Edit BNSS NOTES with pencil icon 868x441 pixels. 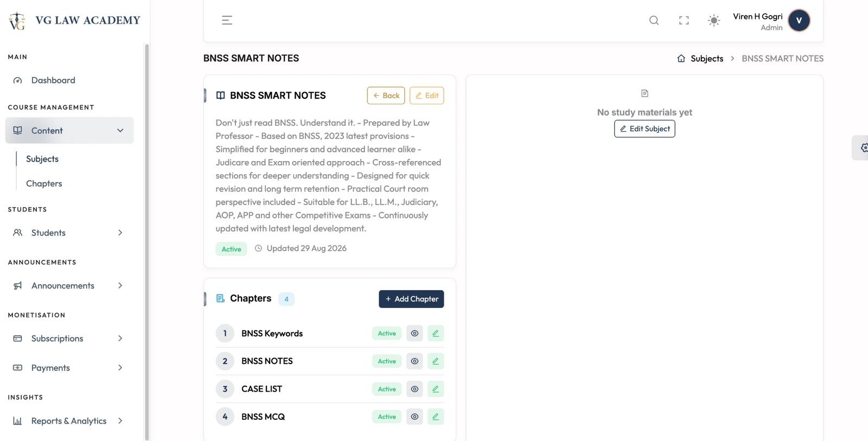pos(436,361)
